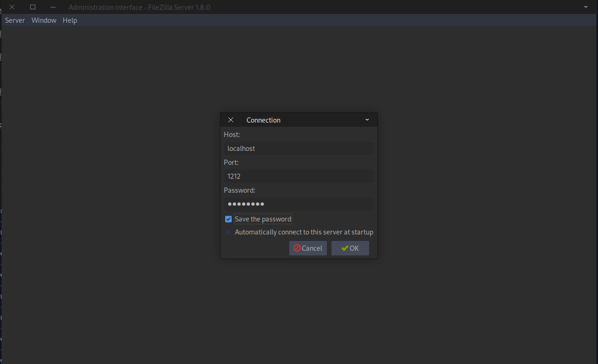The width and height of the screenshot is (598, 364).
Task: Click the chevron icon in the window title bar
Action: pyautogui.click(x=585, y=7)
